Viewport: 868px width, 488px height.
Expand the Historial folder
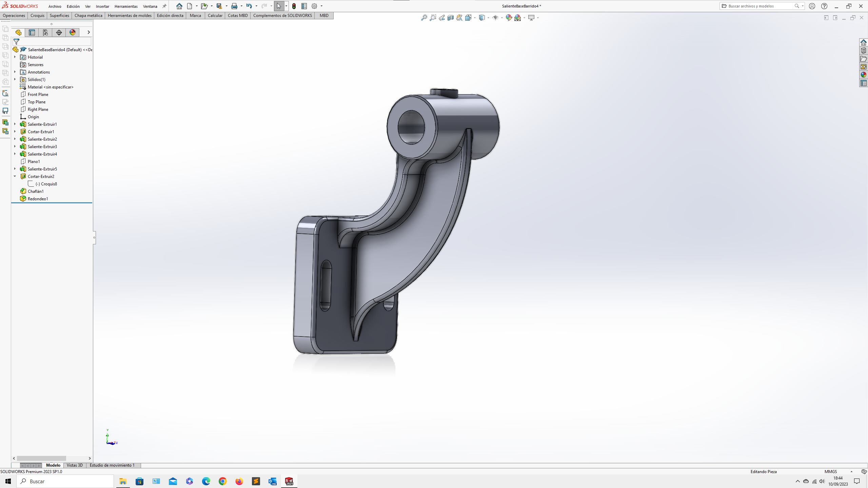click(15, 57)
